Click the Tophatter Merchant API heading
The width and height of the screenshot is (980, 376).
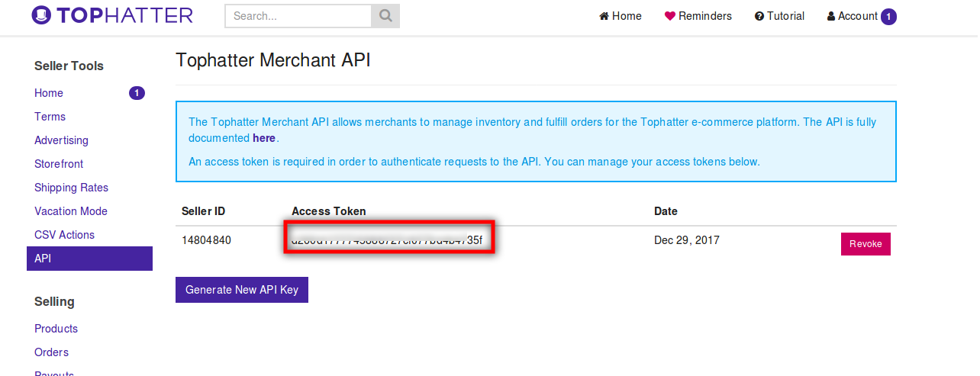(x=273, y=60)
